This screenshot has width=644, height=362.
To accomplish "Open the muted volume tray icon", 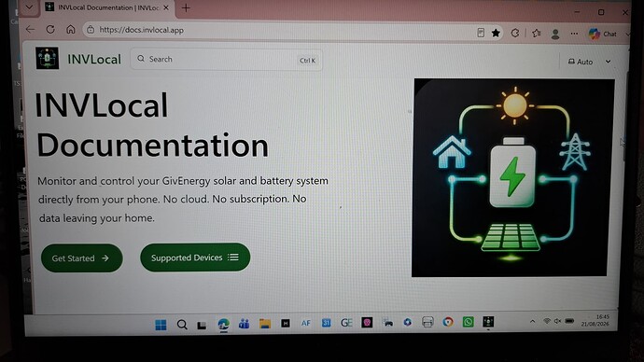I will [x=557, y=321].
